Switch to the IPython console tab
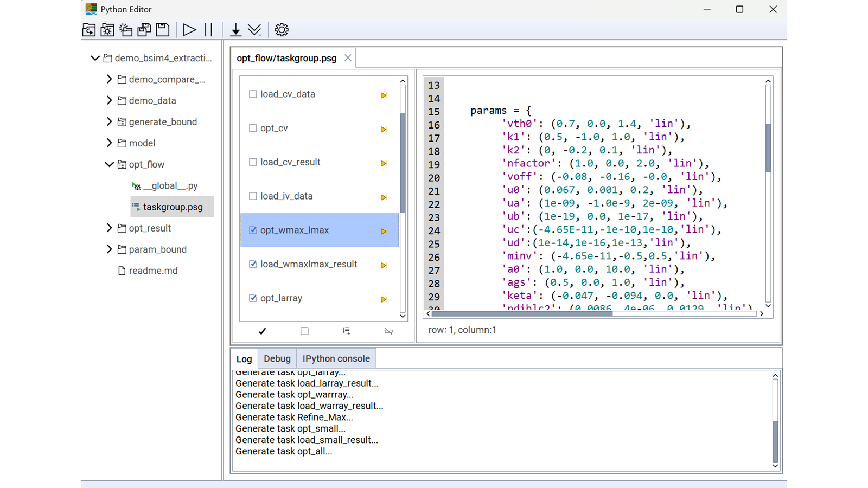Screen dimensions: 868x488 (x=336, y=358)
